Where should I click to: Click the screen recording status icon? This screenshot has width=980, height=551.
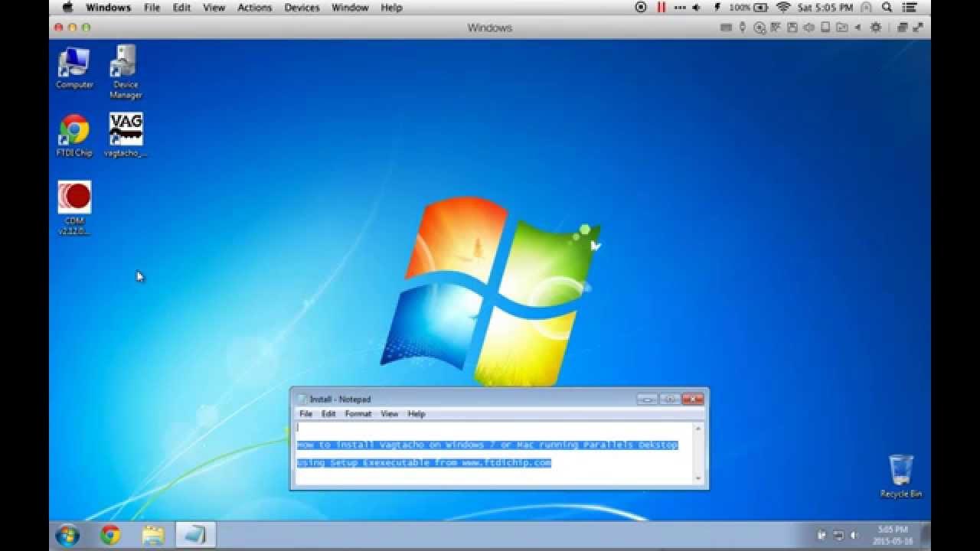point(641,7)
